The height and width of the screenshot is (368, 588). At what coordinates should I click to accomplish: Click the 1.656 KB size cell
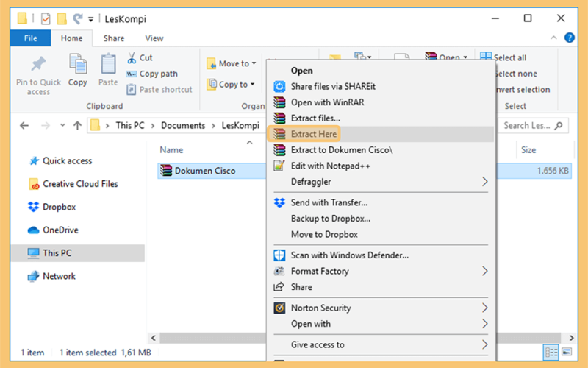(x=553, y=171)
